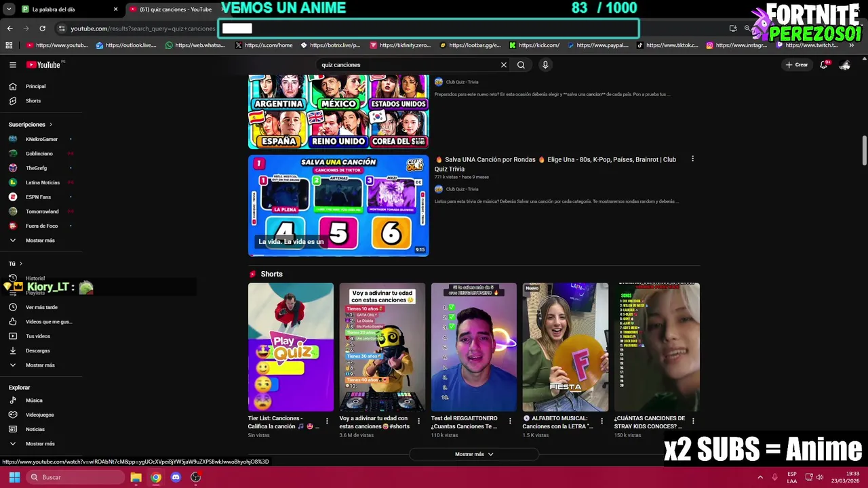The height and width of the screenshot is (488, 868).
Task: Click the Chrome address bar URL
Action: (142, 28)
